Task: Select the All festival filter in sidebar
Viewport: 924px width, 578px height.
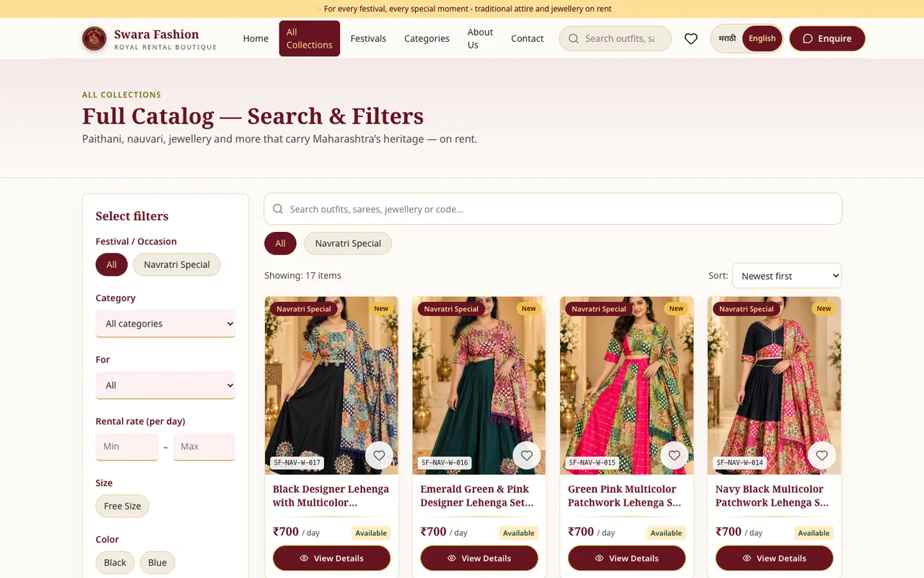Action: 112,264
